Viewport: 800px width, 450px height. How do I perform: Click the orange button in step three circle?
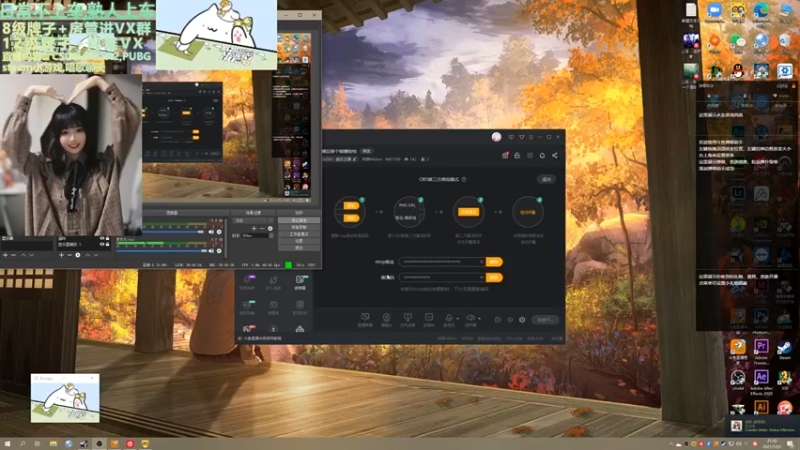(468, 212)
